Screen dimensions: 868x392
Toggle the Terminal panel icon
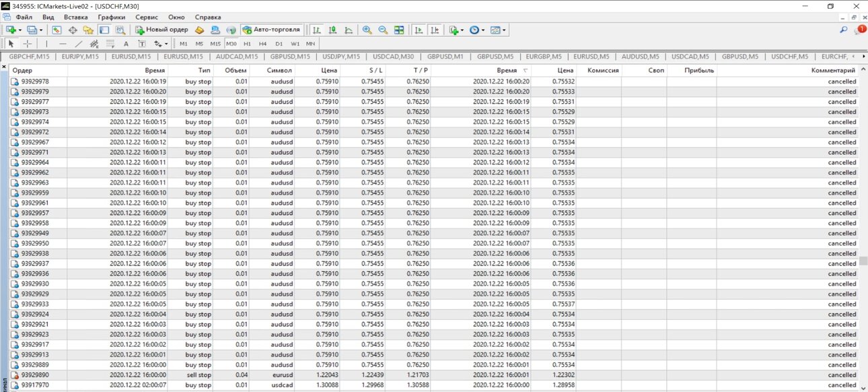104,30
